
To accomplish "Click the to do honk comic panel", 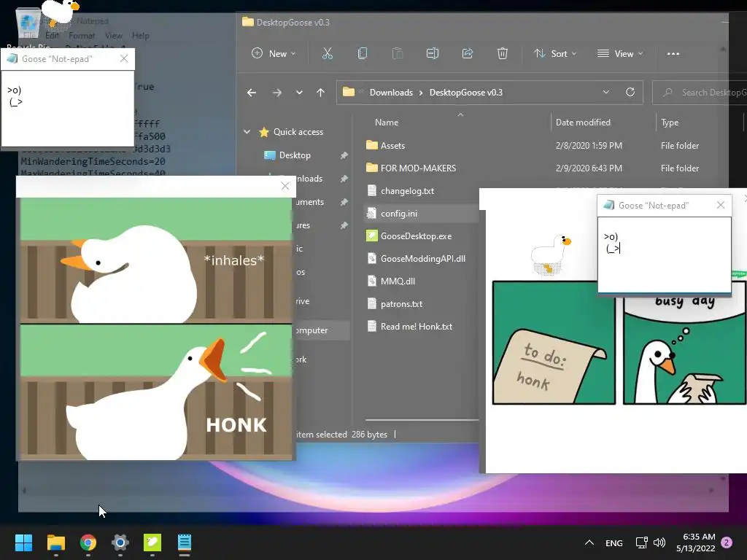I will coord(554,343).
